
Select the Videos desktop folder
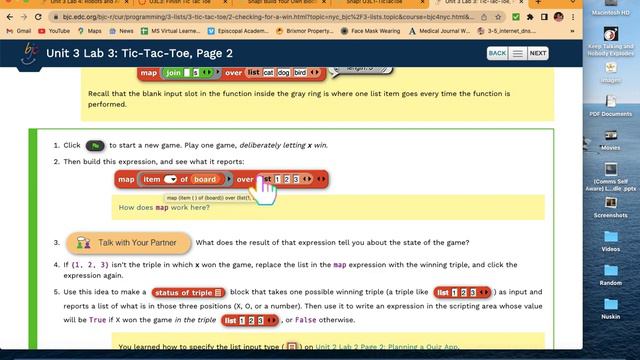(611, 241)
